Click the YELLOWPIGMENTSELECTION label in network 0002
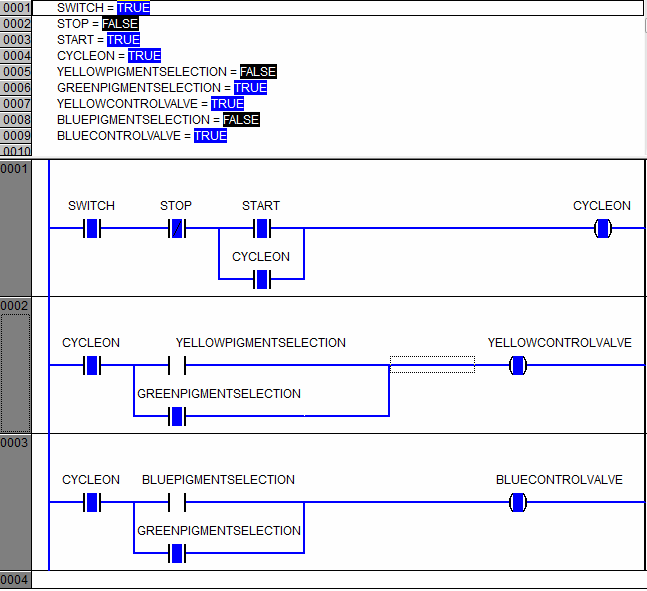Viewport: 647px width, 591px height. [x=261, y=343]
